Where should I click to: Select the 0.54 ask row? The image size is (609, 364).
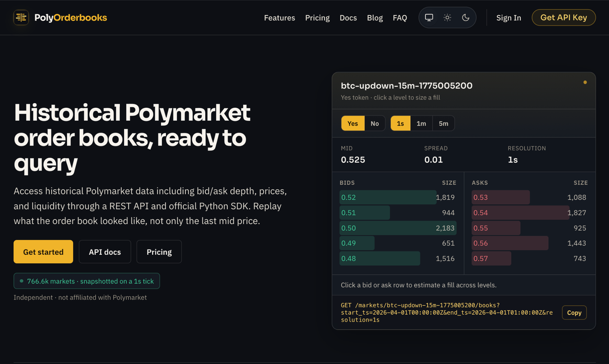pyautogui.click(x=529, y=213)
